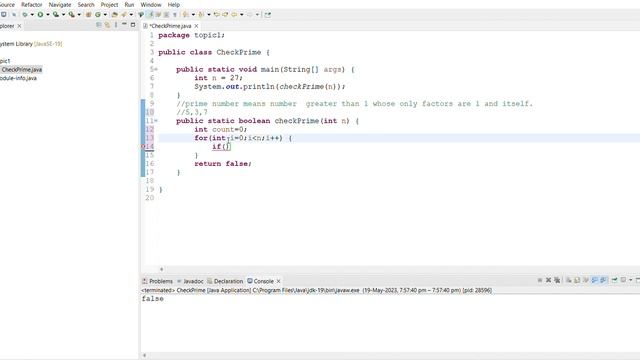Switch to the Declaration tab

tap(225, 281)
